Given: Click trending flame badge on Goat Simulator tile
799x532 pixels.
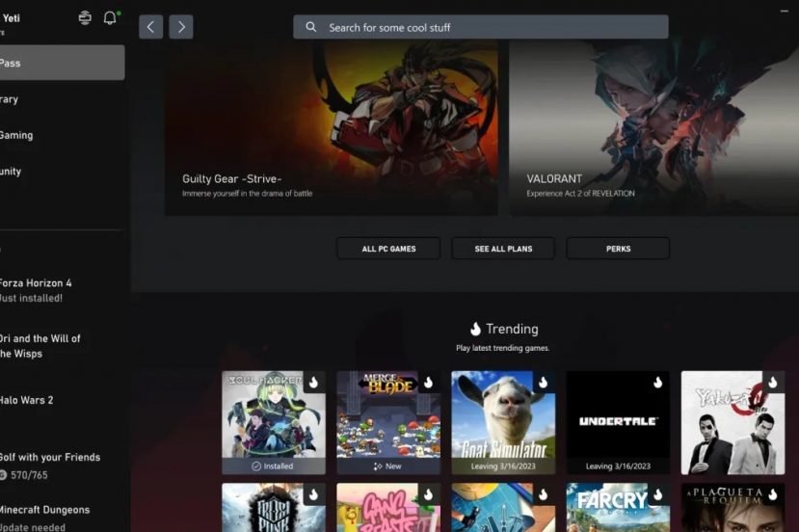Looking at the screenshot, I should point(544,382).
